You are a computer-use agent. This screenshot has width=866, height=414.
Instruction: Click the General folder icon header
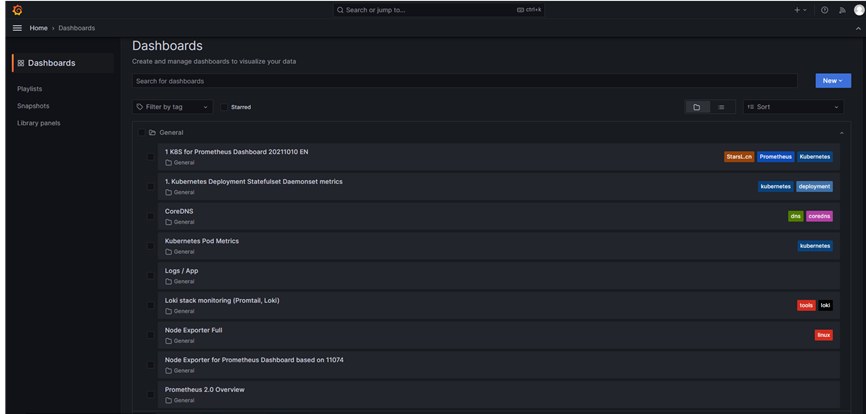coord(152,132)
